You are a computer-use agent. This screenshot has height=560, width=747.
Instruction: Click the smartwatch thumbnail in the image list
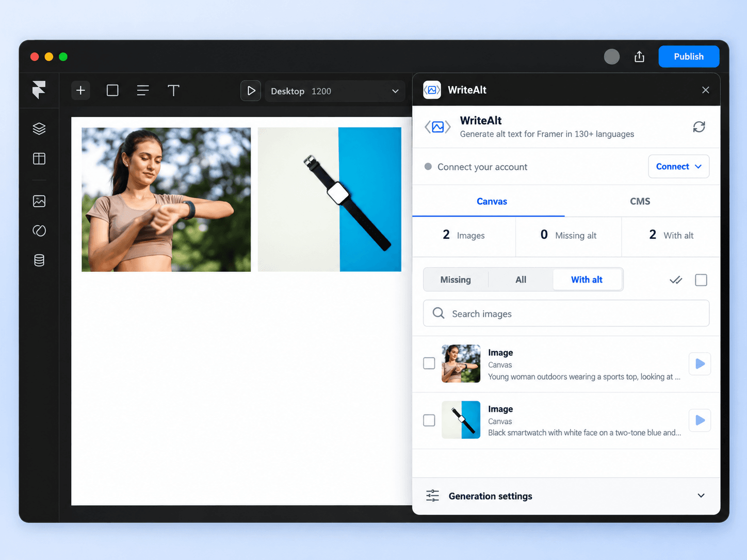coord(461,420)
